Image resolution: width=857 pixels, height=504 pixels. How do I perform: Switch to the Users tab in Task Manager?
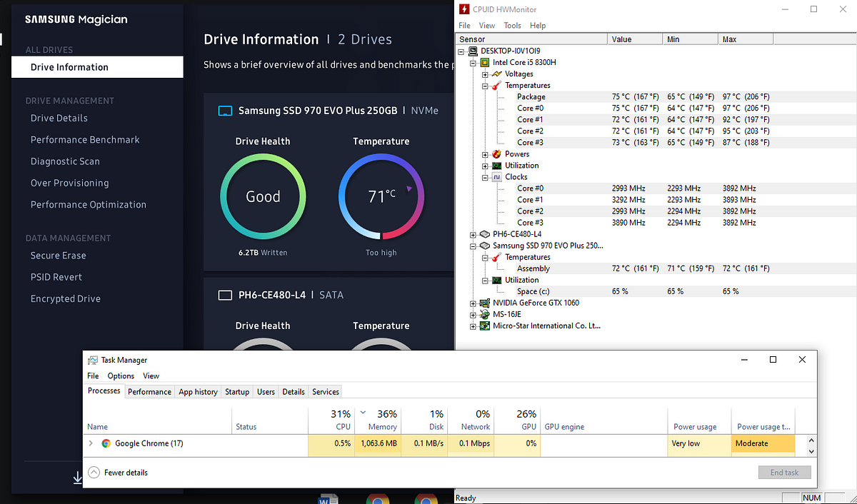[266, 392]
